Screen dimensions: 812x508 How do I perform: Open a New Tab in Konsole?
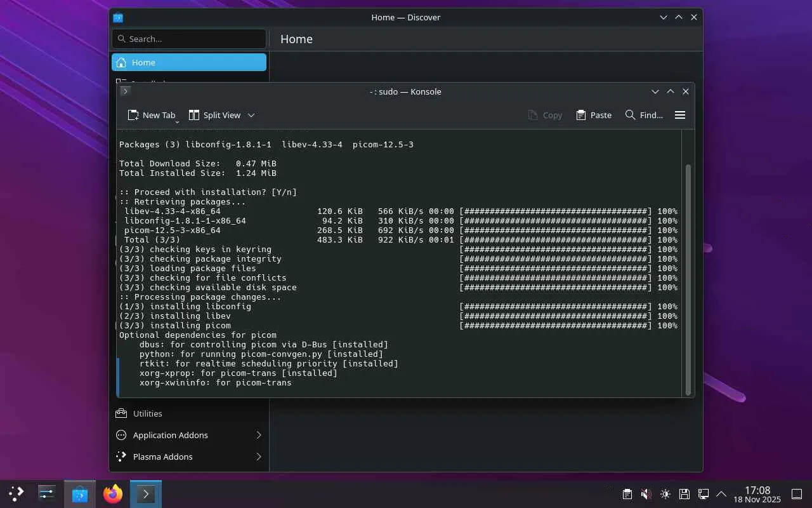tap(152, 115)
